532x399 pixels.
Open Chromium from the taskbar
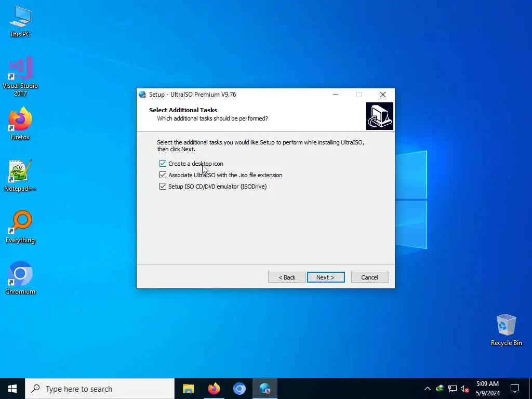pyautogui.click(x=239, y=389)
